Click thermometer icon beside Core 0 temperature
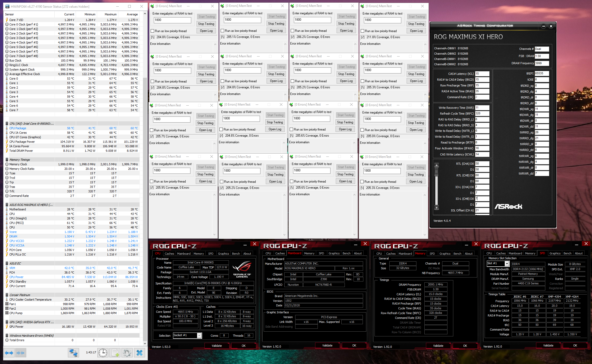The height and width of the screenshot is (364, 592). (7, 79)
